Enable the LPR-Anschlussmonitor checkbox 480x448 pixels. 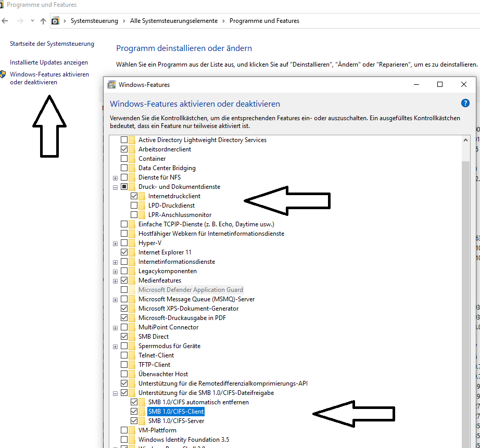tap(134, 215)
